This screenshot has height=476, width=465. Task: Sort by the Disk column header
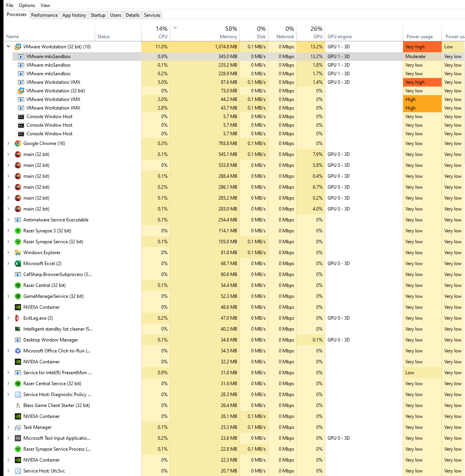254,33
